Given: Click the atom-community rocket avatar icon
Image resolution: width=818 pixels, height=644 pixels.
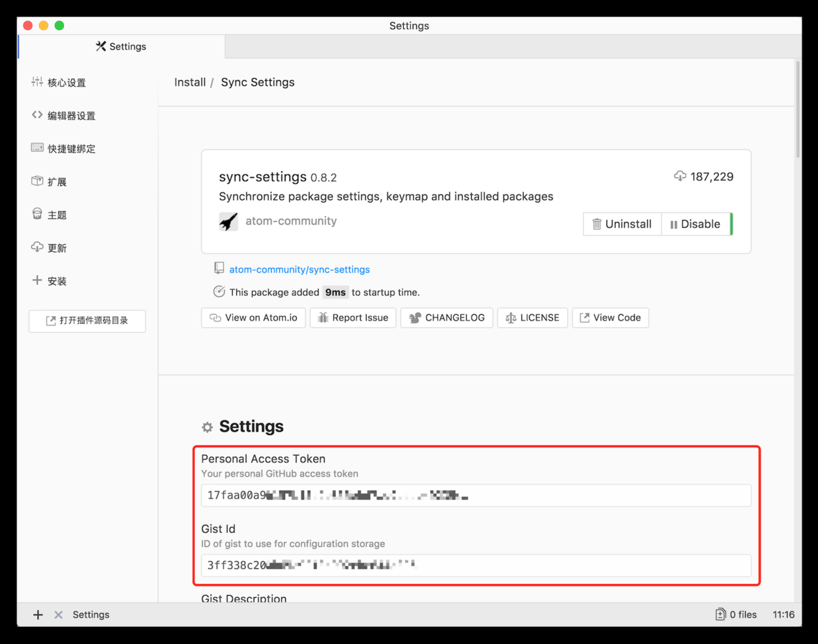Looking at the screenshot, I should pyautogui.click(x=228, y=222).
